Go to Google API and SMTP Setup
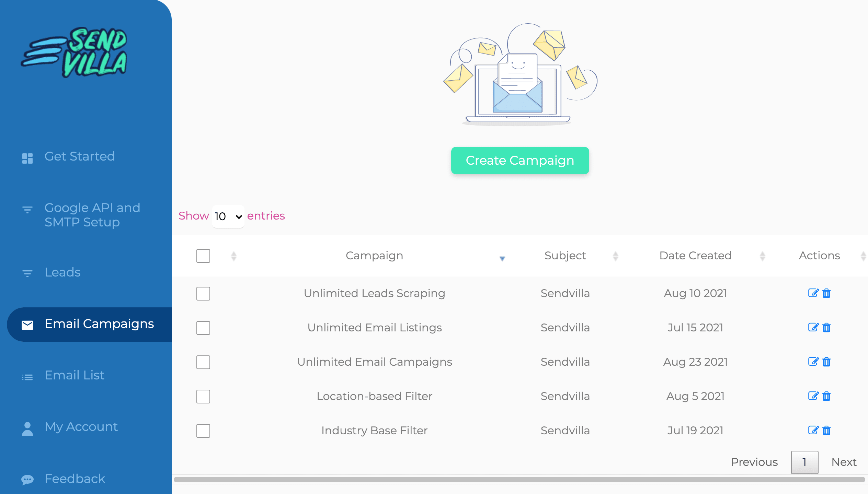Screen dimensions: 868x494 [x=92, y=215]
